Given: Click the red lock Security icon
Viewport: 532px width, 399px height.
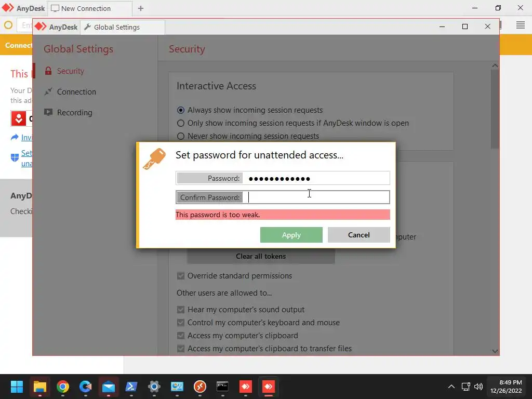Looking at the screenshot, I should click(48, 71).
